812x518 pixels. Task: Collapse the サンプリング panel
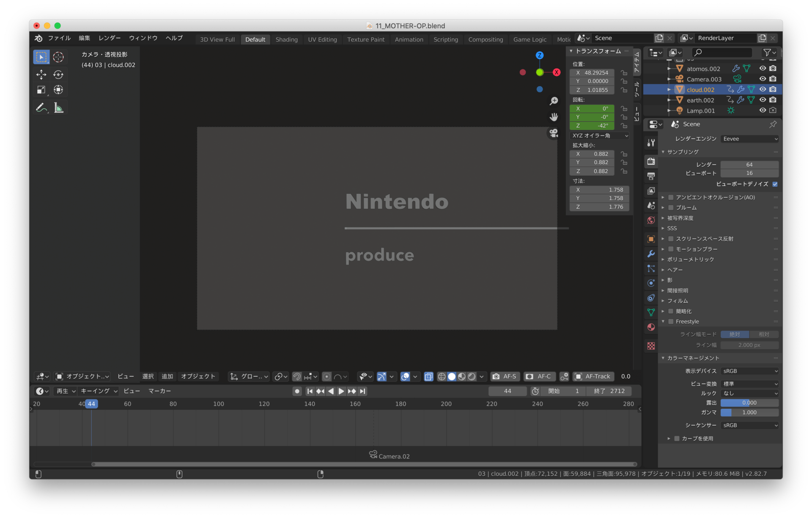point(683,152)
